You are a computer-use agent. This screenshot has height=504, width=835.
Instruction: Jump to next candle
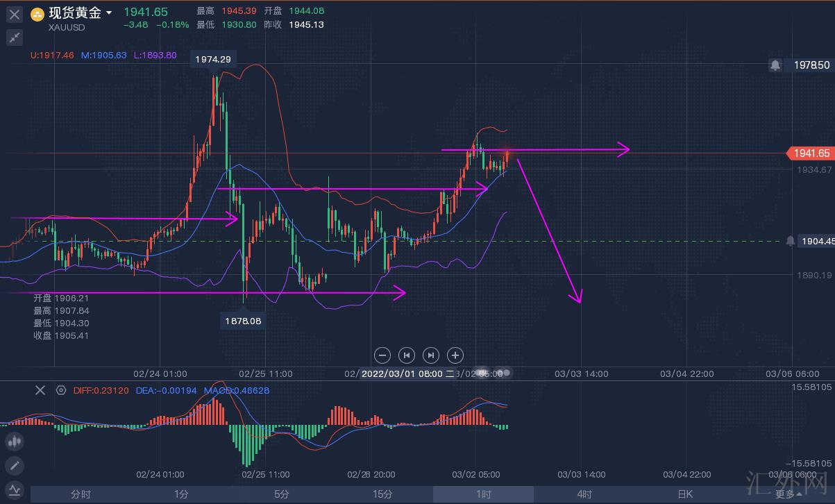coord(430,355)
